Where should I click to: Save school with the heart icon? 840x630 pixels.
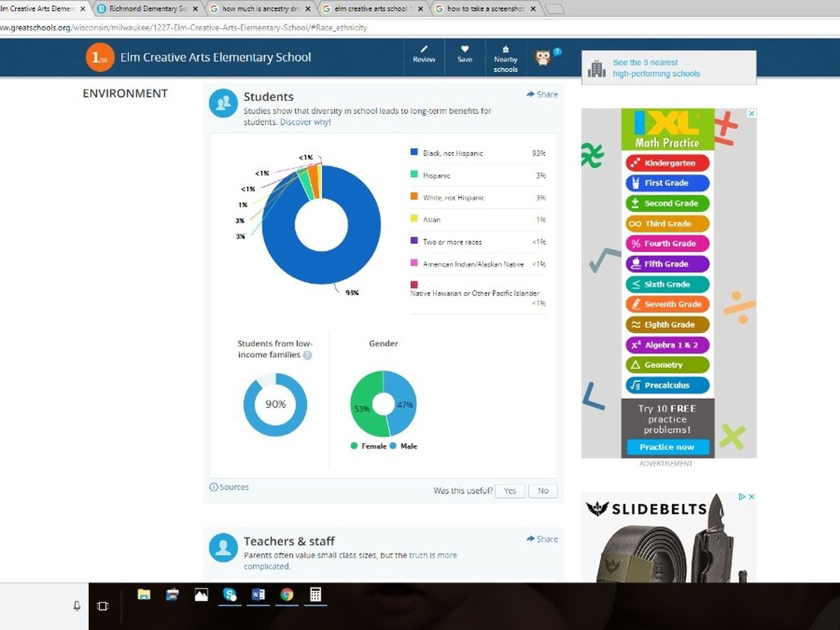pyautogui.click(x=465, y=50)
